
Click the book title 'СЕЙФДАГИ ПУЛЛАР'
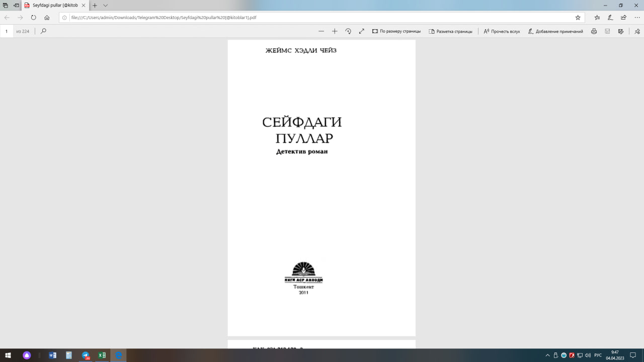302,130
